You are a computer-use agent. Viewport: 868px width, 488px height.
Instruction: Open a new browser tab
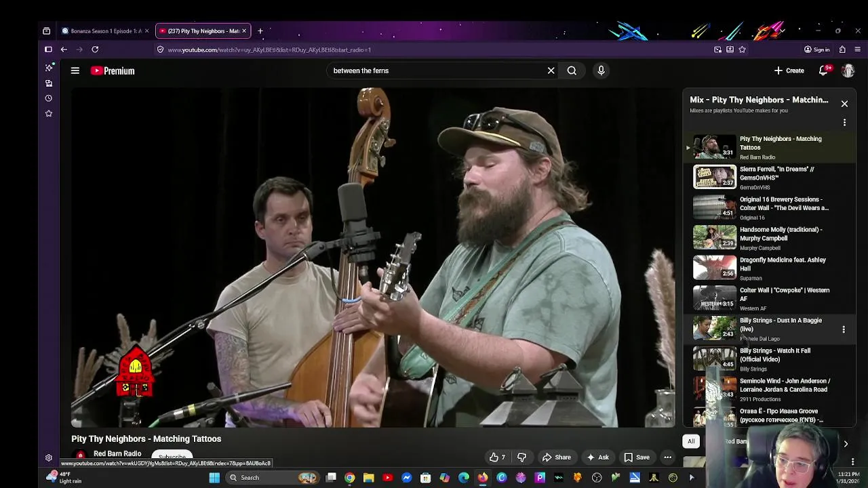[x=260, y=31]
